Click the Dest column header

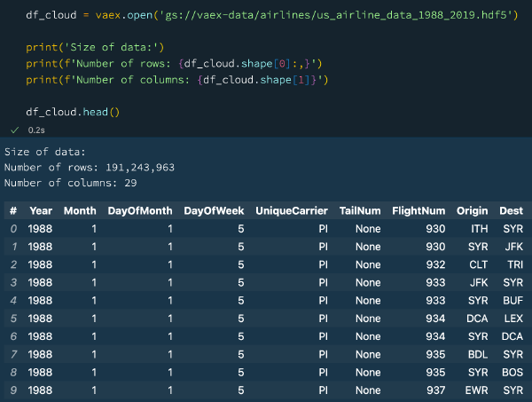(511, 210)
